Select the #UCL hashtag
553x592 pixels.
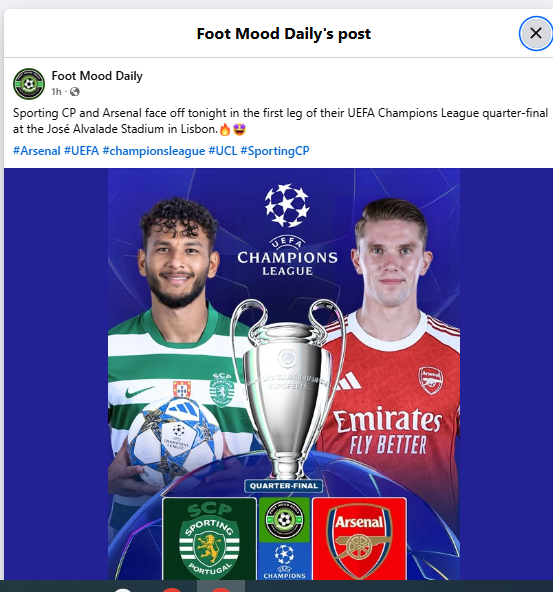[223, 151]
